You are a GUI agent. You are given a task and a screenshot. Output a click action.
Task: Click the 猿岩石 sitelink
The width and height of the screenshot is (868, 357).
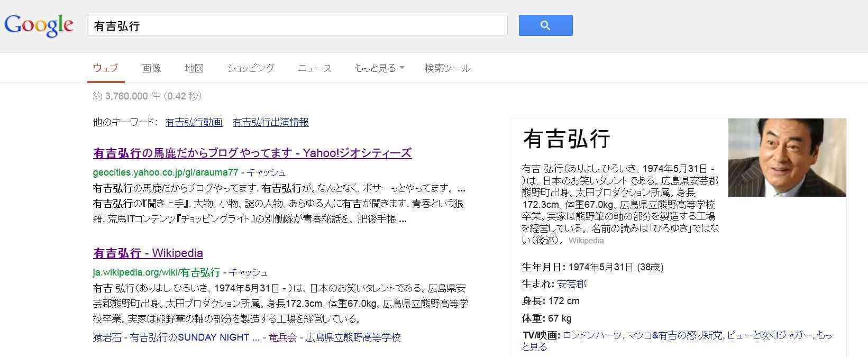(107, 337)
